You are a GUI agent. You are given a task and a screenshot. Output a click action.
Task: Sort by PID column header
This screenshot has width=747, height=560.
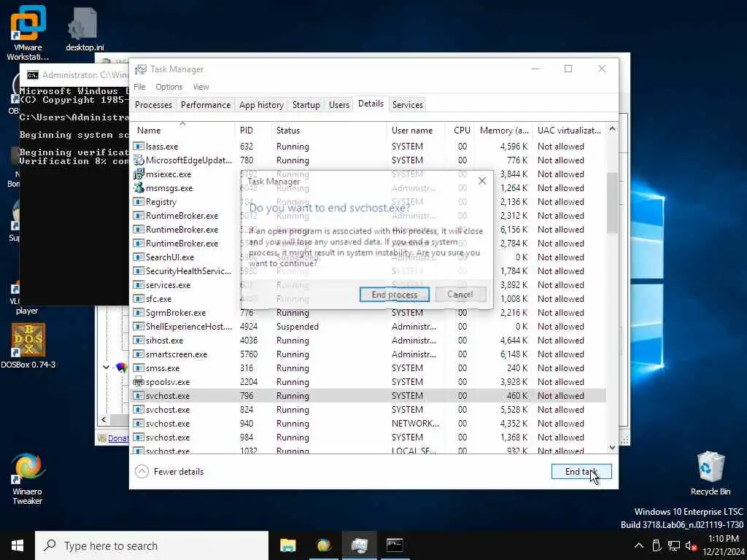point(252,130)
